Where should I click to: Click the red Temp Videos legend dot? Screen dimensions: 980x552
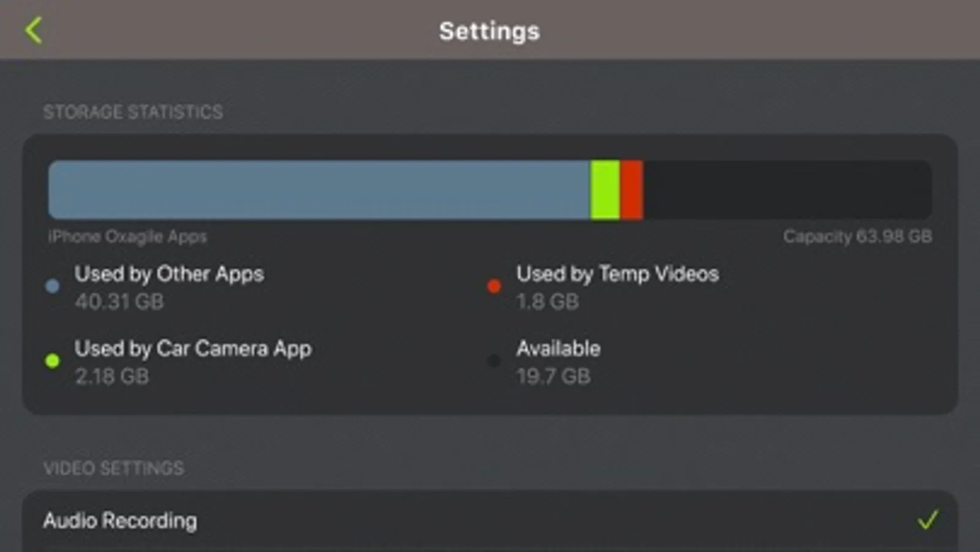click(494, 286)
